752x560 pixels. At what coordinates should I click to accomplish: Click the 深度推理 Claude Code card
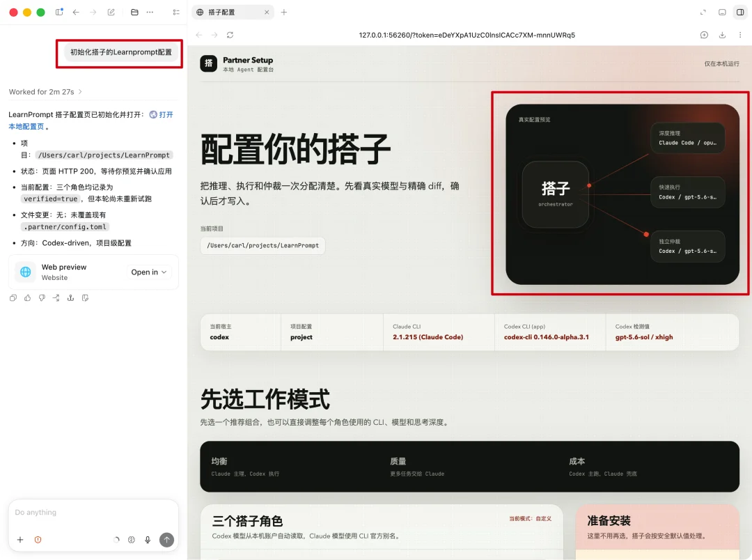(x=688, y=138)
